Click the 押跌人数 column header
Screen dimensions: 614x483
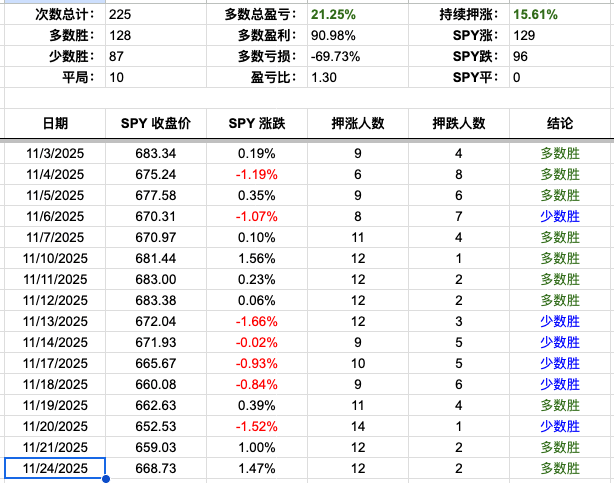coord(459,123)
